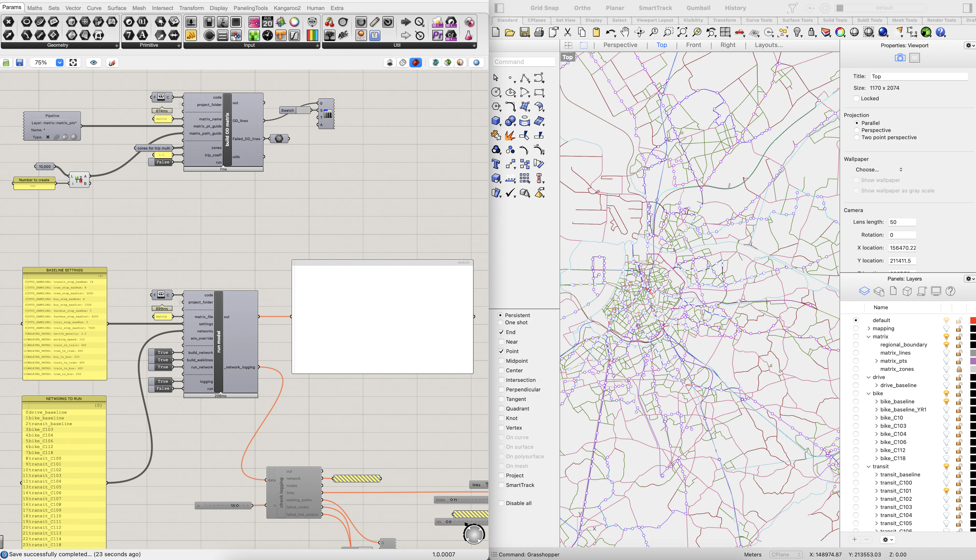
Task: Click the Rectangle tool in sidebar
Action: point(539,92)
